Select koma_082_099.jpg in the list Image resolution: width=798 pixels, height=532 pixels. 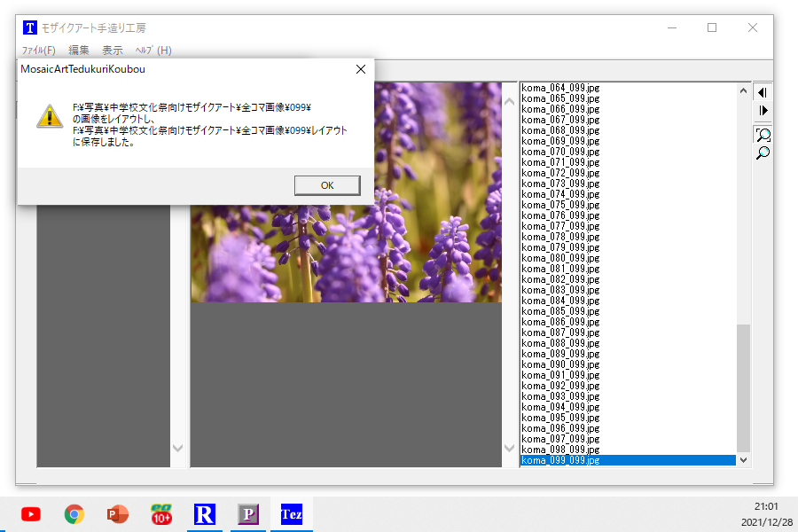click(628, 279)
